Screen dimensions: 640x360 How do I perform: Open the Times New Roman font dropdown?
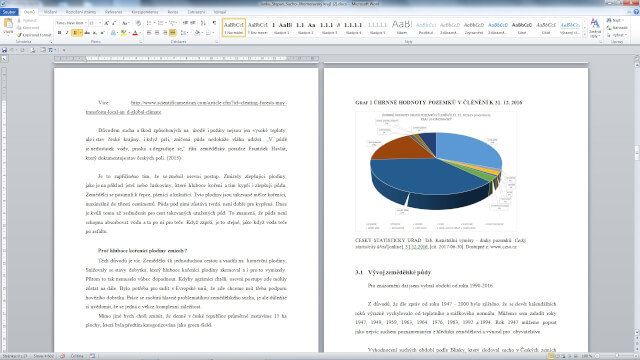pos(71,23)
